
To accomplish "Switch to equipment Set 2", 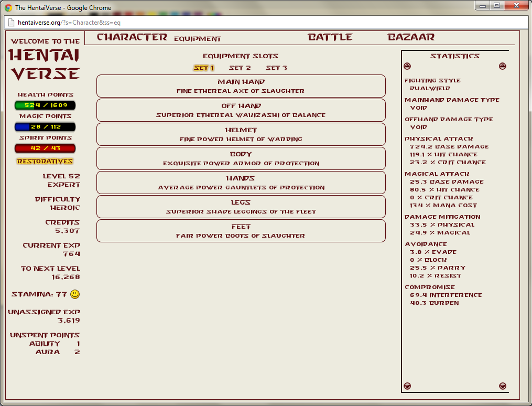I will point(240,68).
